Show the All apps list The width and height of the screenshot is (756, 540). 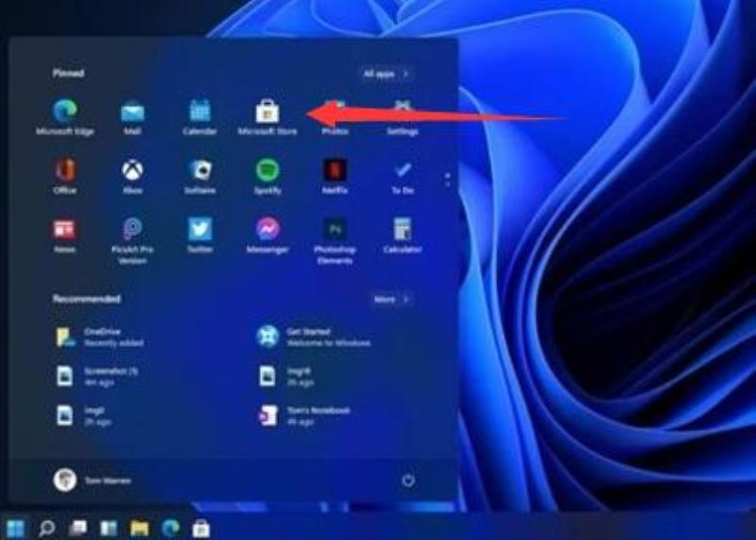point(387,74)
